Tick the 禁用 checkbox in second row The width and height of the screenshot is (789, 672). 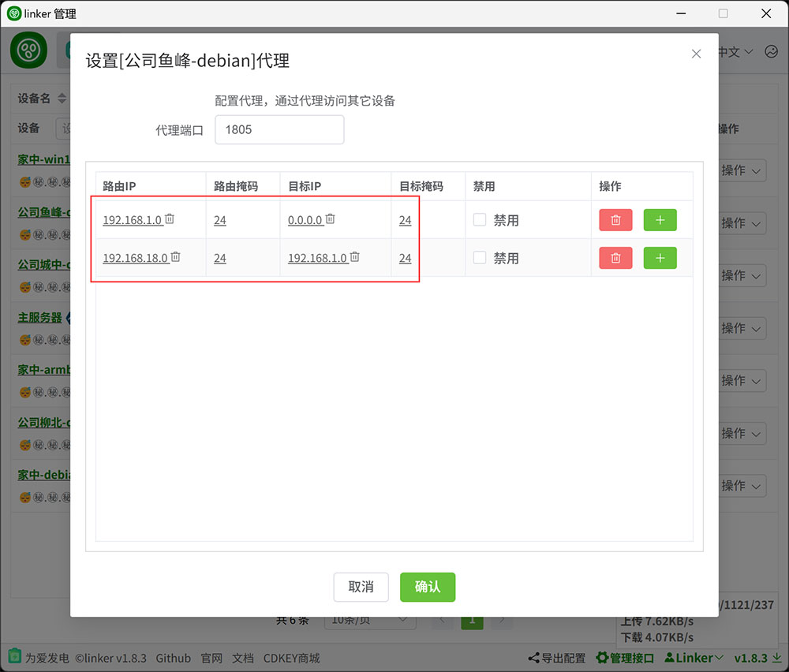480,258
